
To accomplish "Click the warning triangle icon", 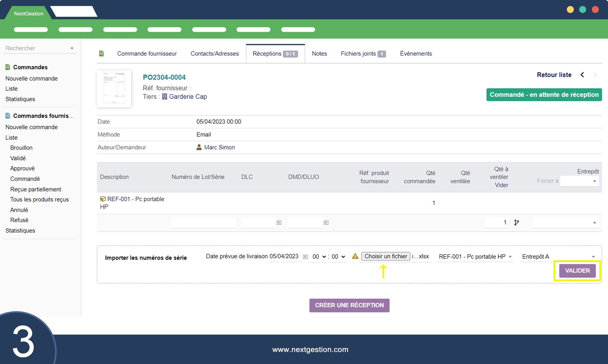I will pyautogui.click(x=355, y=256).
